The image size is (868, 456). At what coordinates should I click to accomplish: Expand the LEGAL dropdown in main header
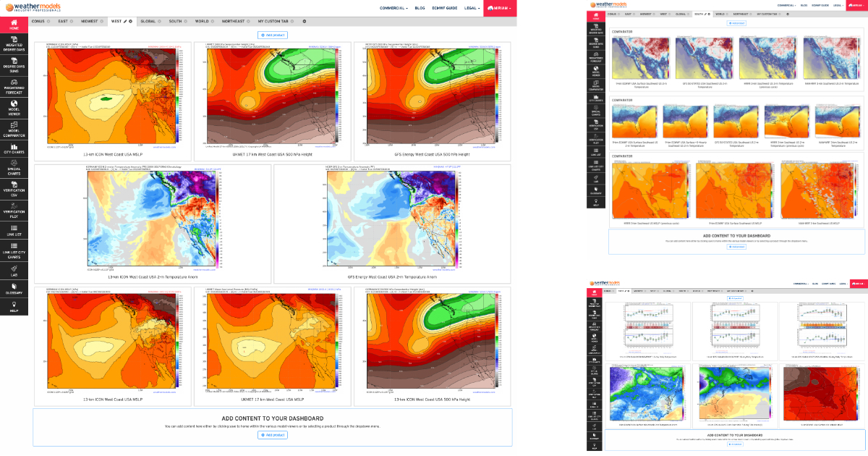(x=472, y=7)
